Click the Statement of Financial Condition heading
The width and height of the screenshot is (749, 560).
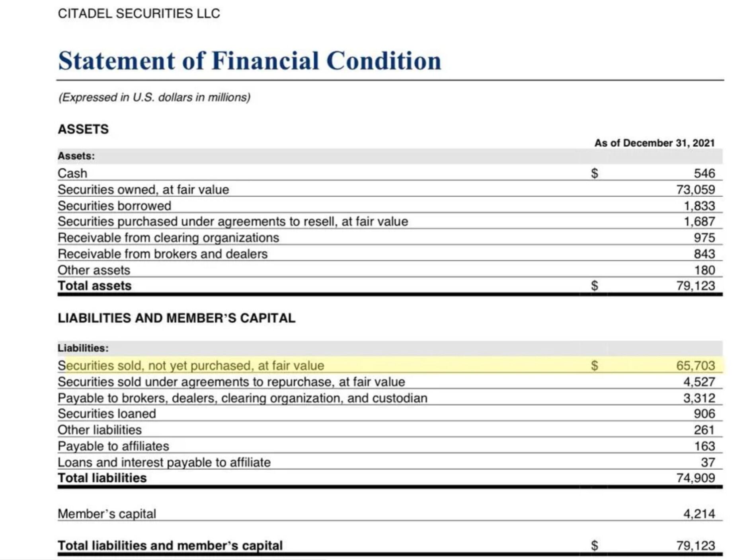[250, 61]
